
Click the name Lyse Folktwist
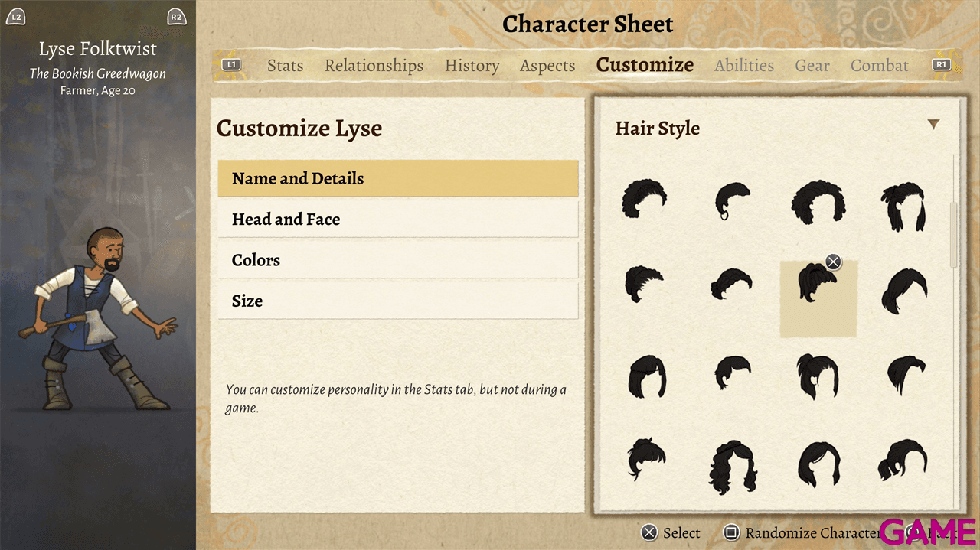98,49
